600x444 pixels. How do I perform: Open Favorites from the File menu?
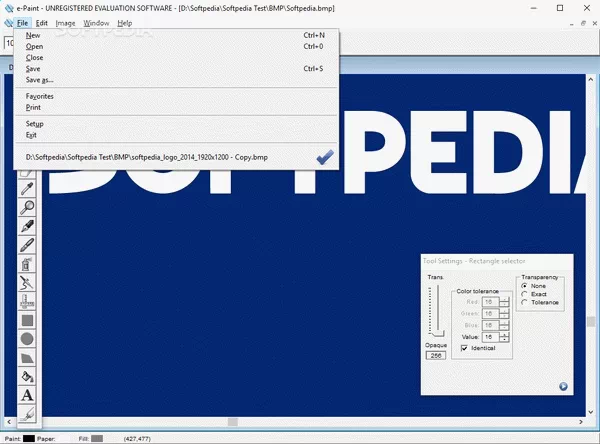click(x=176, y=96)
